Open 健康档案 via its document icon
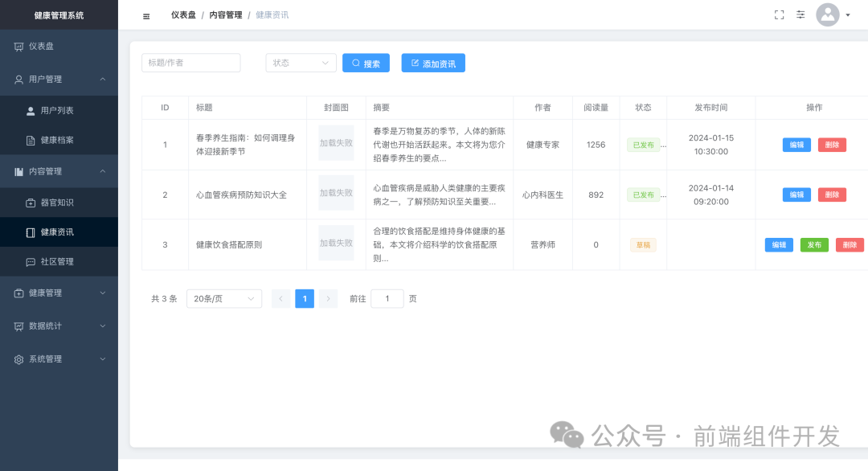Screen dimensions: 868x471 pyautogui.click(x=29, y=141)
